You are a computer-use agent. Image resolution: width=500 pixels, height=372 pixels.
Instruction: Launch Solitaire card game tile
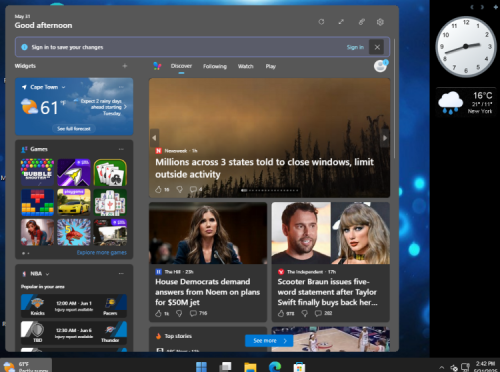click(110, 172)
